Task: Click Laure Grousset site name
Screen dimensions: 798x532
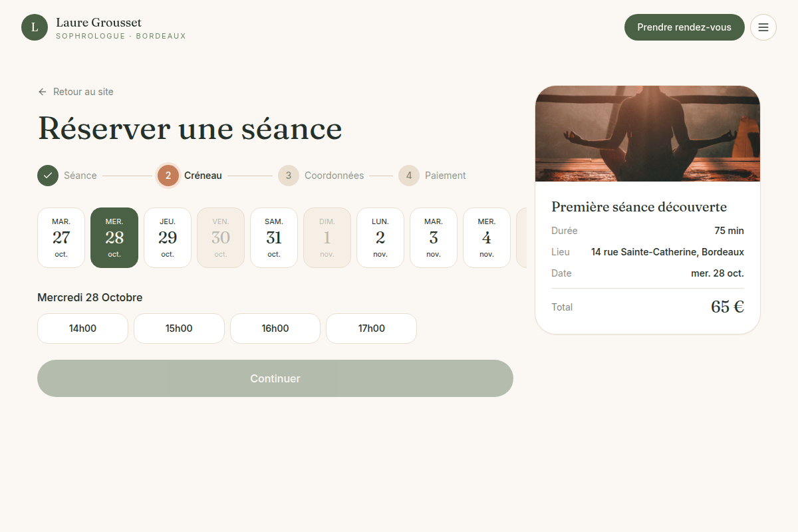Action: (x=99, y=23)
